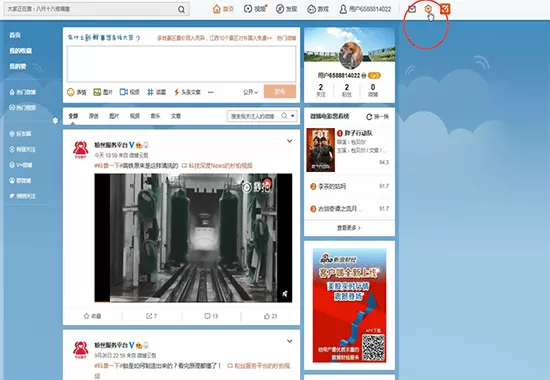Select the 全部 feed tab
The width and height of the screenshot is (550, 380).
tap(73, 116)
